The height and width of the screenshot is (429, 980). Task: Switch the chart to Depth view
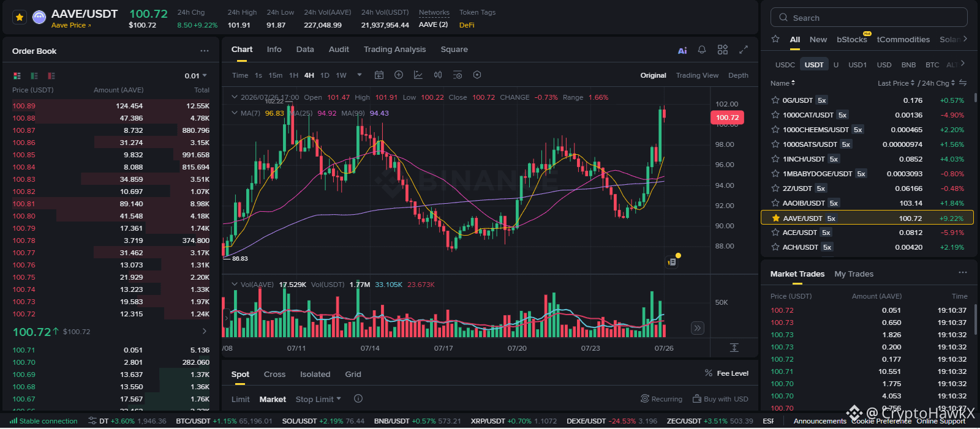[738, 75]
